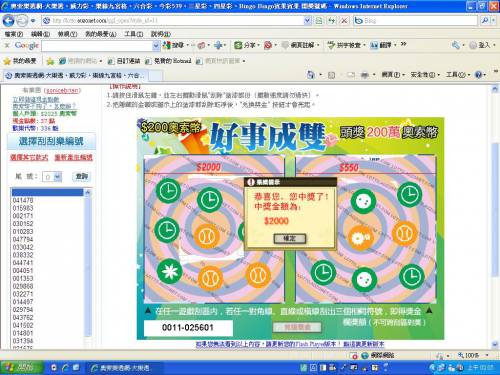The width and height of the screenshot is (500, 375).
Task: Select the green asterisk symbol on scratch card
Action: coord(170,271)
